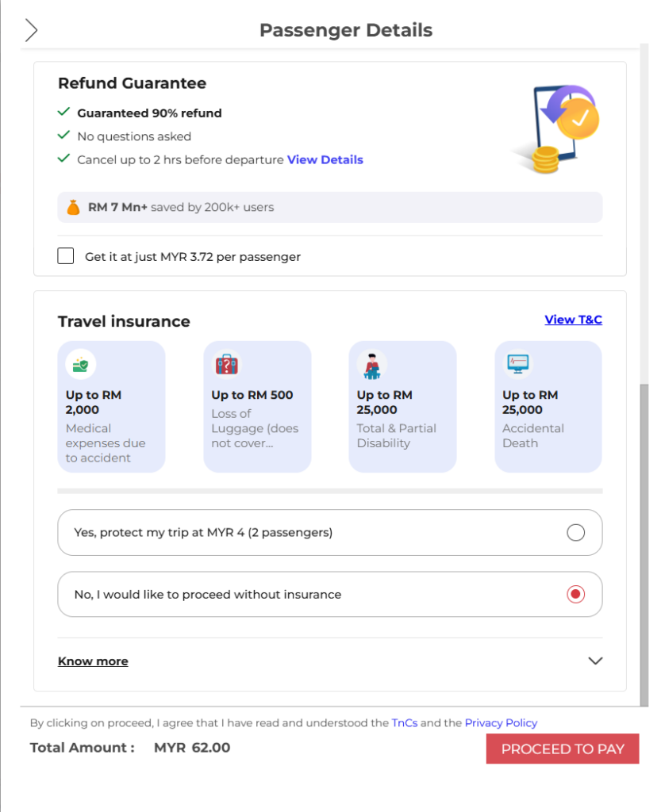Screen dimensions: 661x812
Task: Click the green check beside Guaranteed 90% refund
Action: tap(63, 112)
